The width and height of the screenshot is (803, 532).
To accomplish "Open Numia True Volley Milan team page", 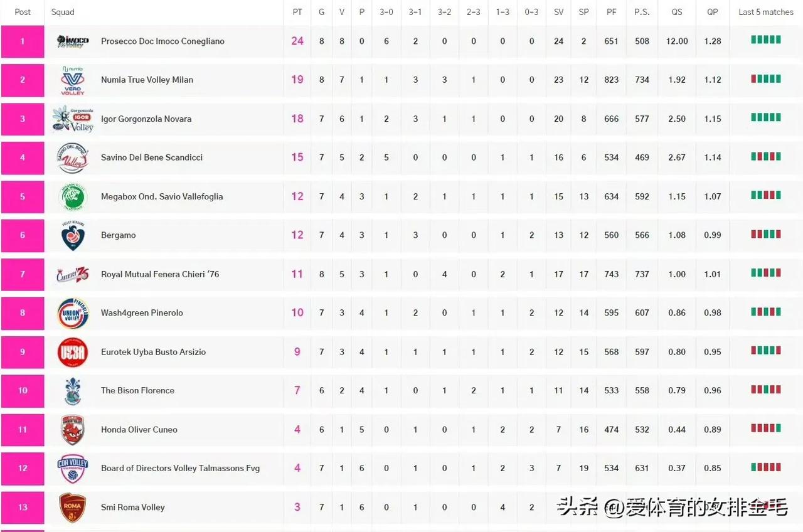I will click(x=147, y=80).
